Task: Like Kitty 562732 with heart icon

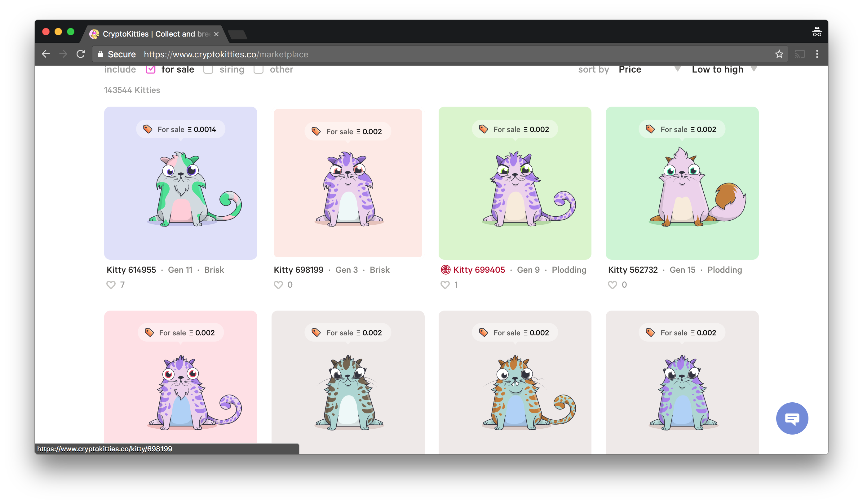Action: coord(613,285)
